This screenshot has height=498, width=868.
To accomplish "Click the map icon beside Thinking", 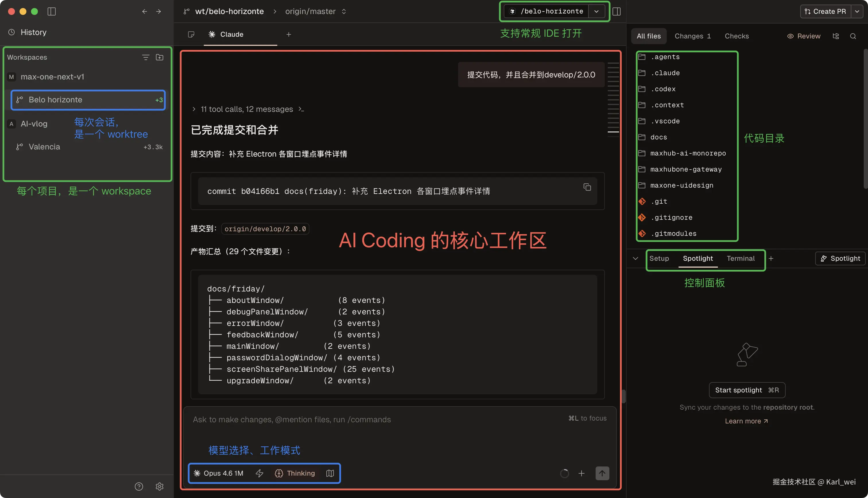I will (x=330, y=473).
